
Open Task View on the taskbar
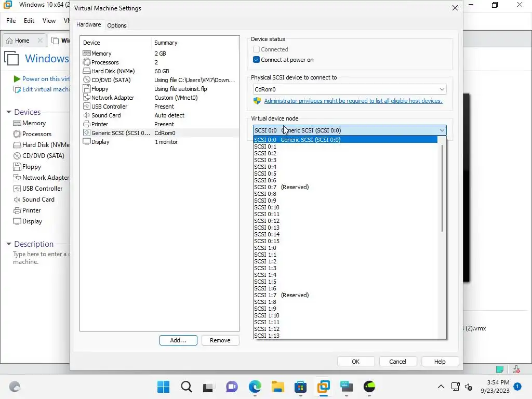pyautogui.click(x=208, y=387)
